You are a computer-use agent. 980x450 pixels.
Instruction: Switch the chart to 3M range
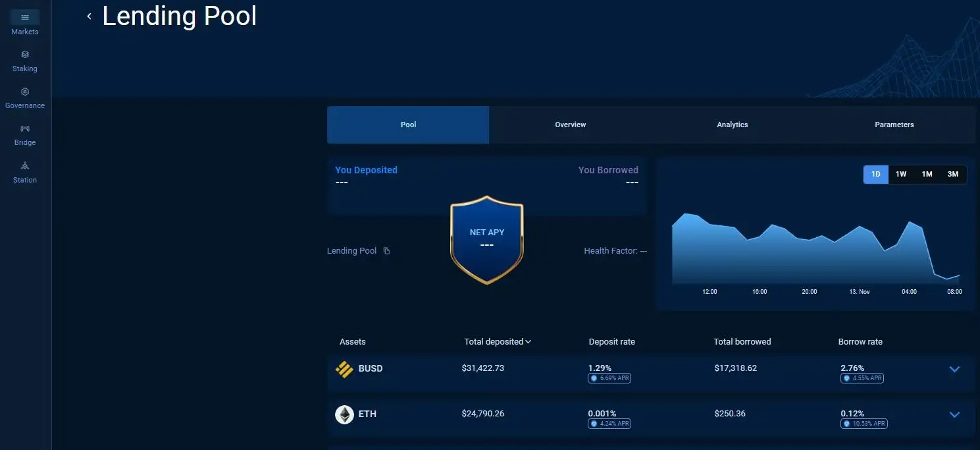[x=952, y=175]
